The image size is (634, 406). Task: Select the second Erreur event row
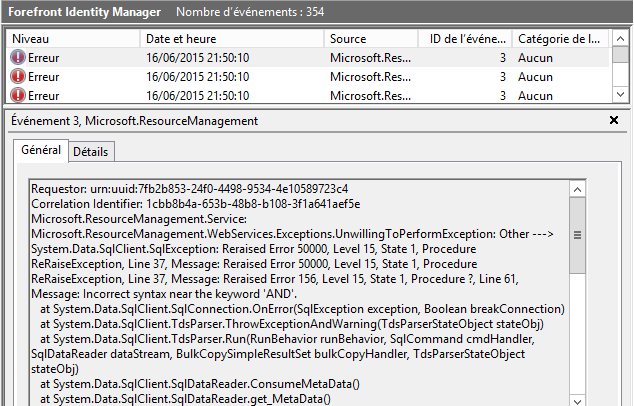(x=308, y=76)
